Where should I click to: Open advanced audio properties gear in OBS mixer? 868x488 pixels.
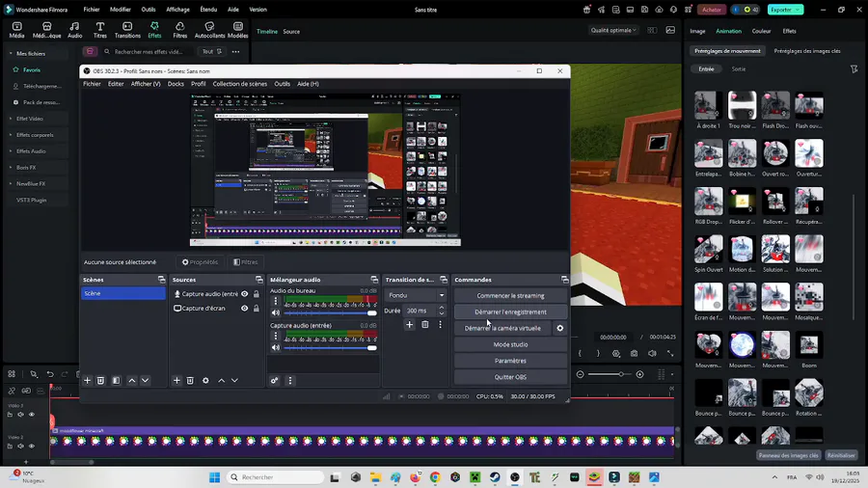(274, 381)
